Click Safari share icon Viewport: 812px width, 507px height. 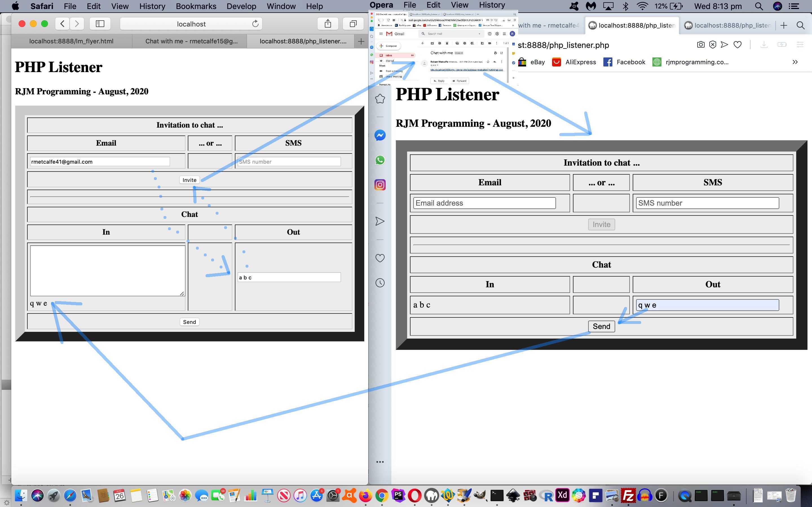(328, 23)
